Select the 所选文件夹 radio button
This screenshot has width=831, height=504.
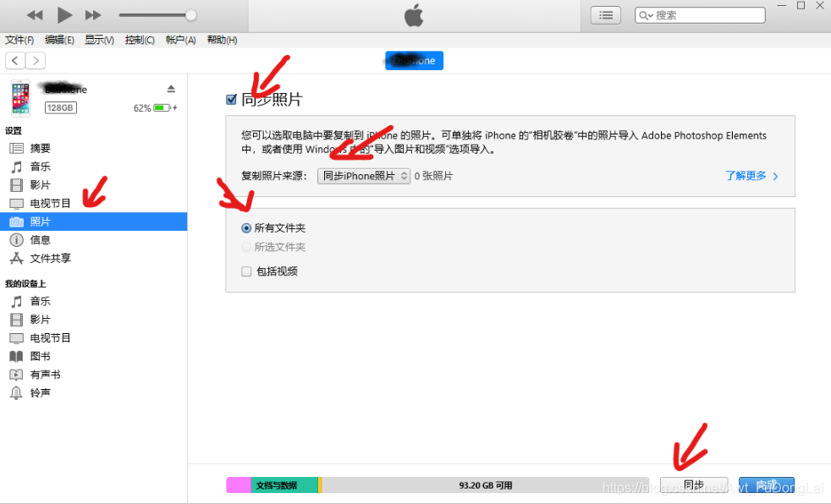pyautogui.click(x=246, y=247)
